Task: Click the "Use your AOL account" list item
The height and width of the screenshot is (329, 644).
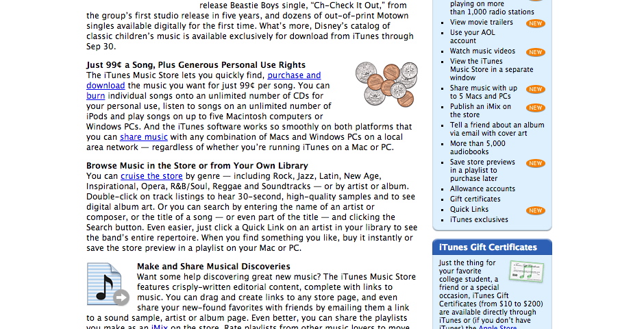Action: coord(472,36)
